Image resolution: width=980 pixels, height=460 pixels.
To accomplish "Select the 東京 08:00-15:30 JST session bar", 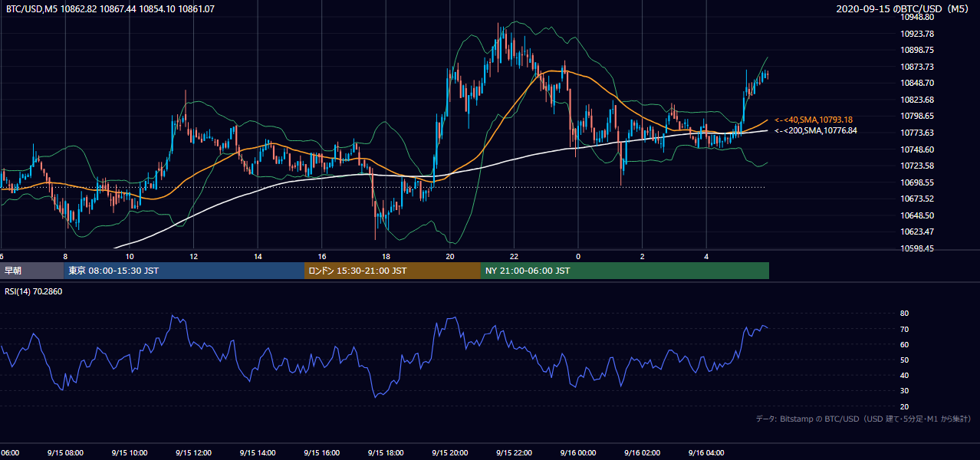I will click(184, 271).
